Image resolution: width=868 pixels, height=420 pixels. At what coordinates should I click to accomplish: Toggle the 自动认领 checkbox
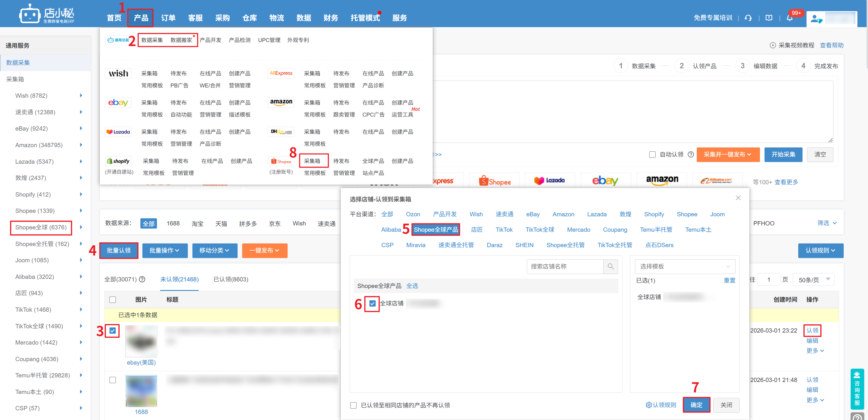(x=652, y=154)
